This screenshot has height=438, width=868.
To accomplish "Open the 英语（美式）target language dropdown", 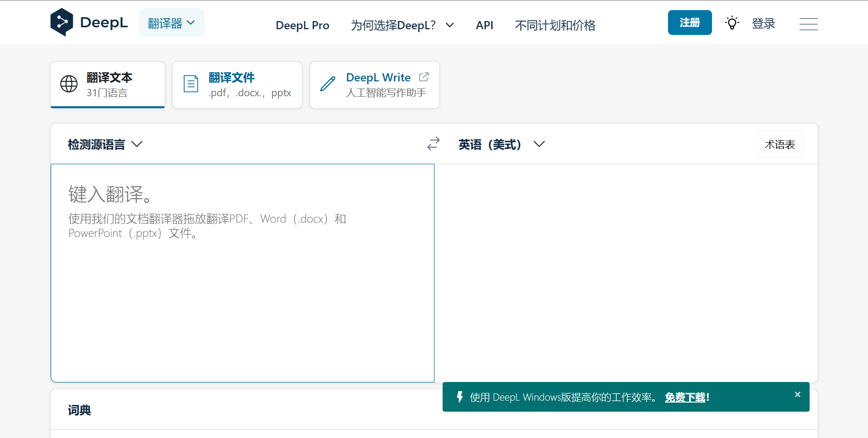I will coord(501,145).
